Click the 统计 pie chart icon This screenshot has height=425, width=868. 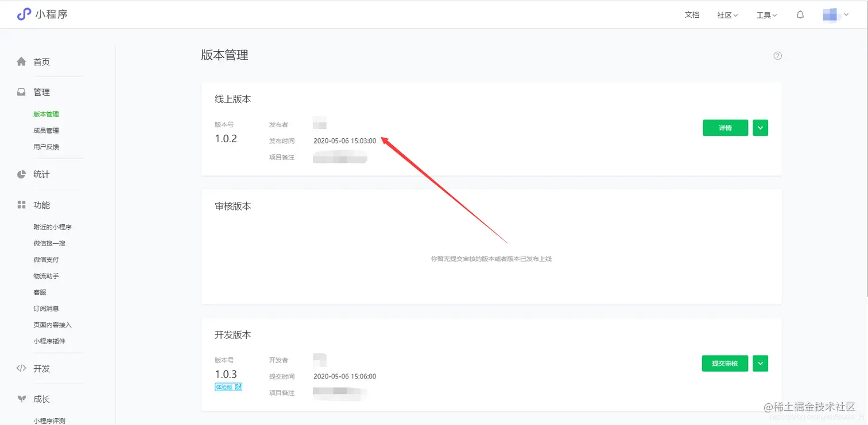coord(21,174)
